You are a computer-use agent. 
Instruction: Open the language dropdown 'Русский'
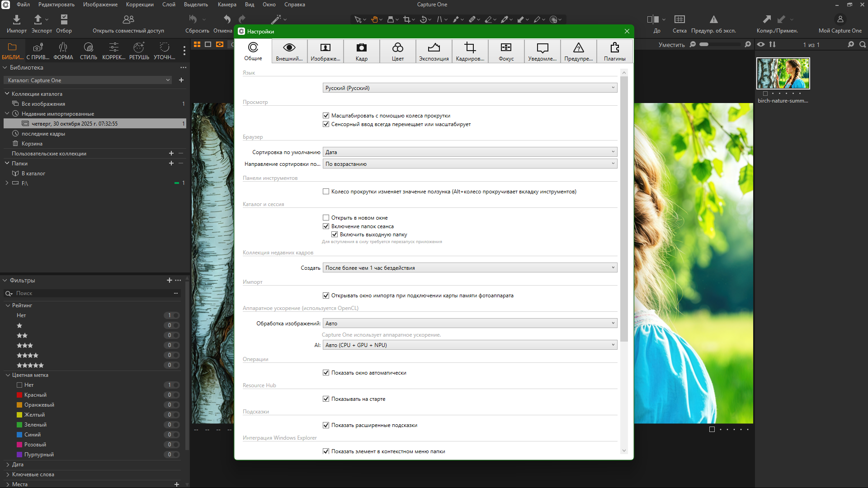tap(470, 88)
